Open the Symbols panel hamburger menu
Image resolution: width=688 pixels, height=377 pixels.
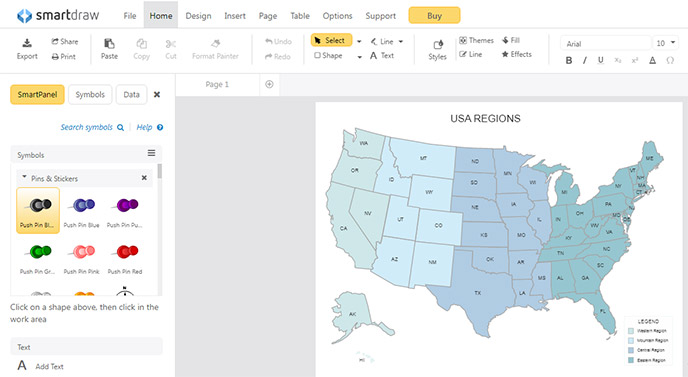point(151,153)
